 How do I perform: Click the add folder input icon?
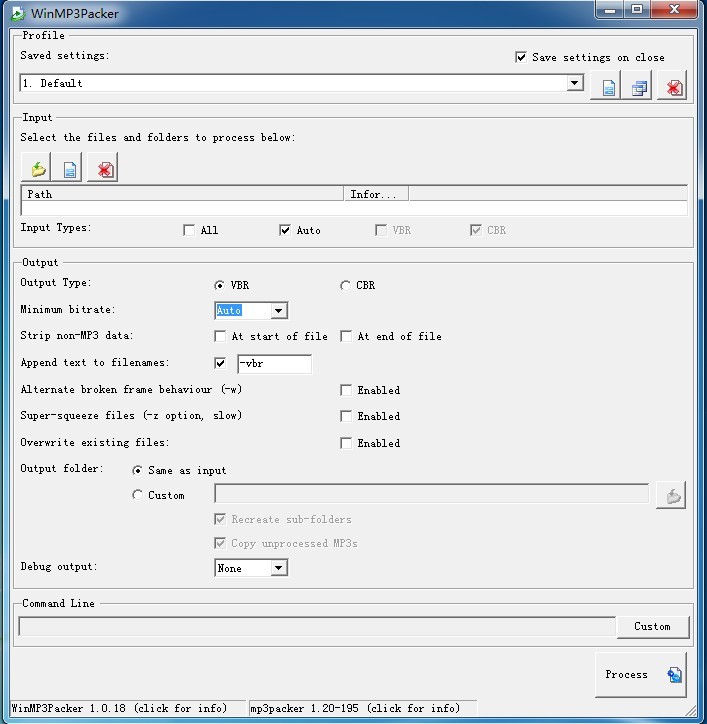coord(37,168)
